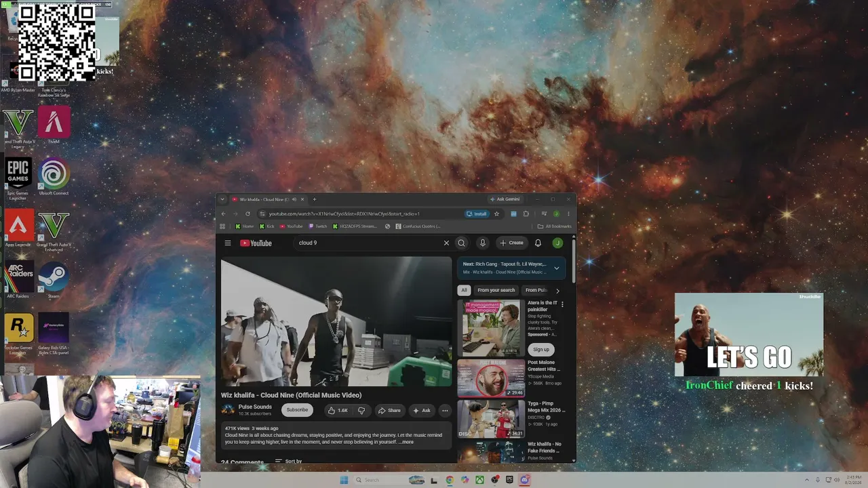Show more filter chips with right arrow

[557, 291]
